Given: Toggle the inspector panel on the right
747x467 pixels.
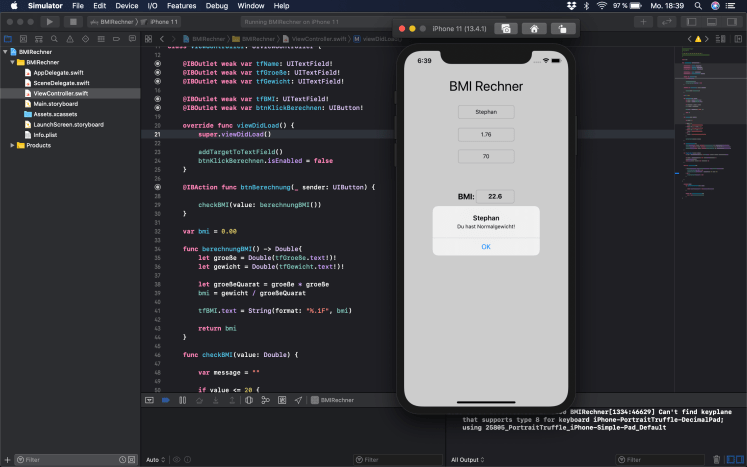Looking at the screenshot, I should coord(731,21).
